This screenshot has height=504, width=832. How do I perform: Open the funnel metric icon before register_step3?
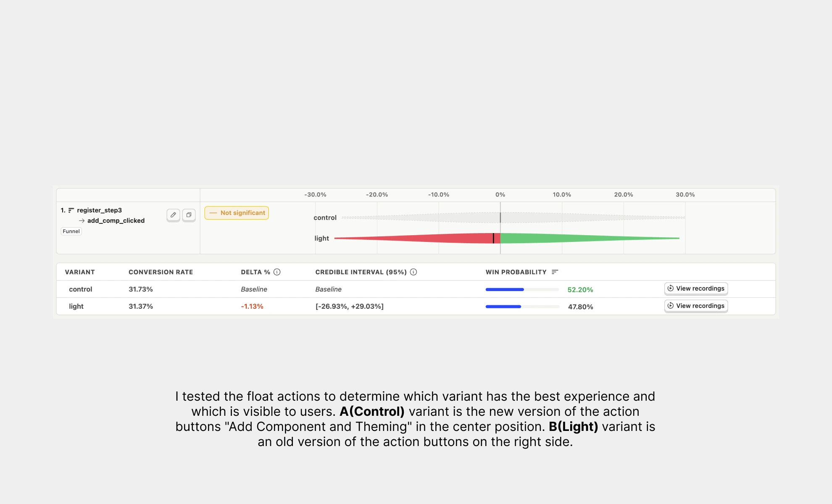72,210
